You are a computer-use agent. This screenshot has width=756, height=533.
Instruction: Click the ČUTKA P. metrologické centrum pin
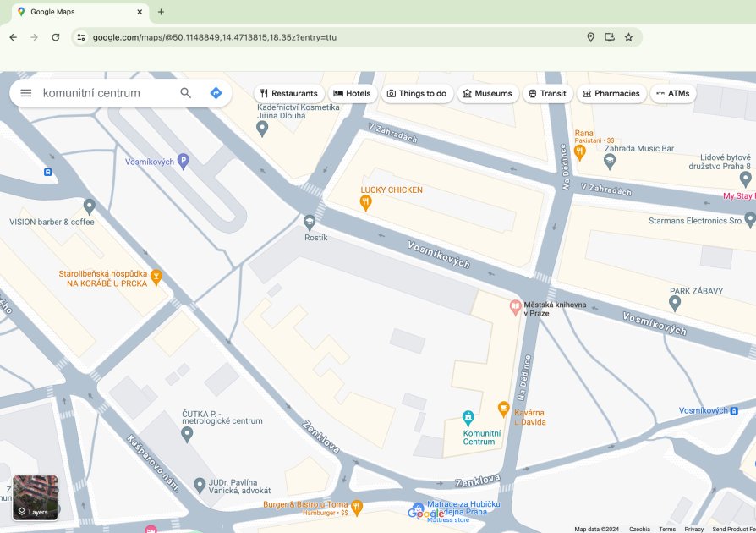(x=187, y=435)
